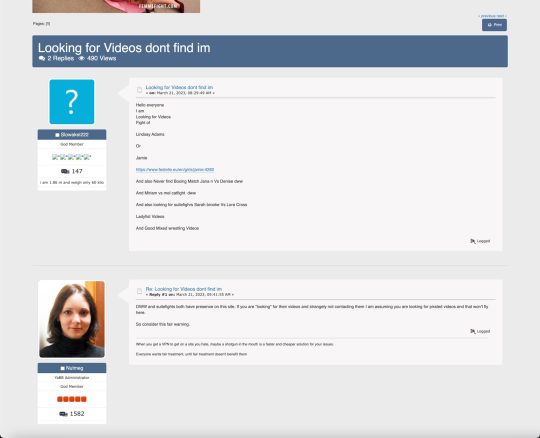The height and width of the screenshot is (438, 540).
Task: Open the Nutmeg username link
Action: pyautogui.click(x=74, y=368)
